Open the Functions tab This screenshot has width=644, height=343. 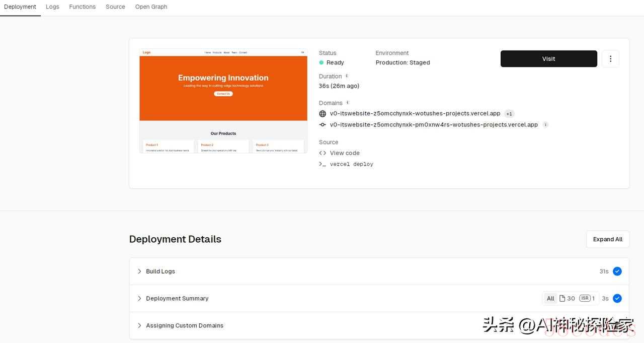pos(83,7)
